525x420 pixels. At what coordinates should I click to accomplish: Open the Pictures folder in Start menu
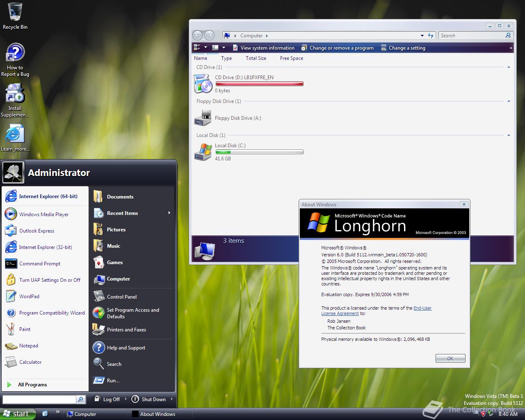click(x=132, y=230)
